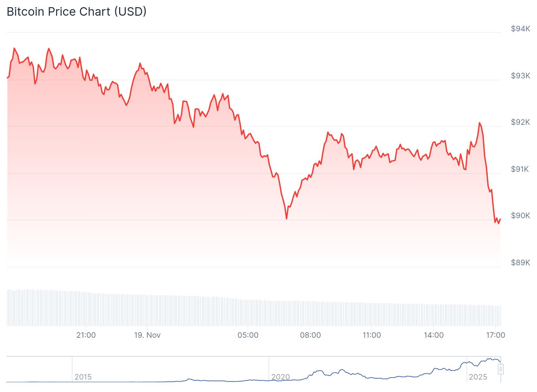Click the Bitcoin Price Chart (USD) title
This screenshot has width=537, height=392.
[x=76, y=11]
